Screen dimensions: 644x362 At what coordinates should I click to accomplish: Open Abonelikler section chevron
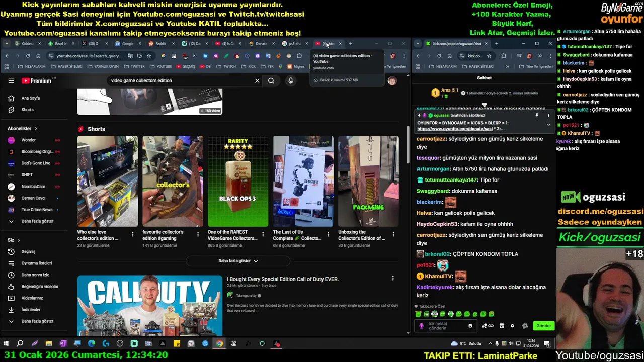(36, 129)
